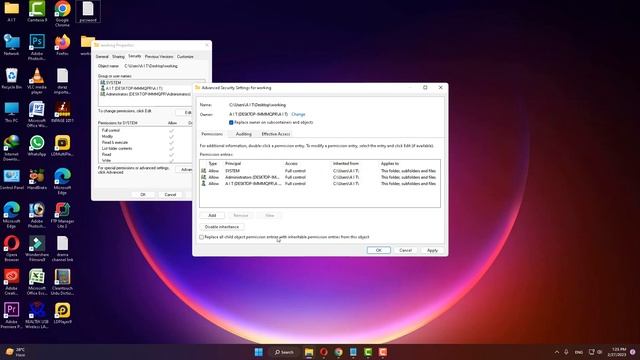
Task: Click the Windows Start button in the taskbar
Action: 259,352
